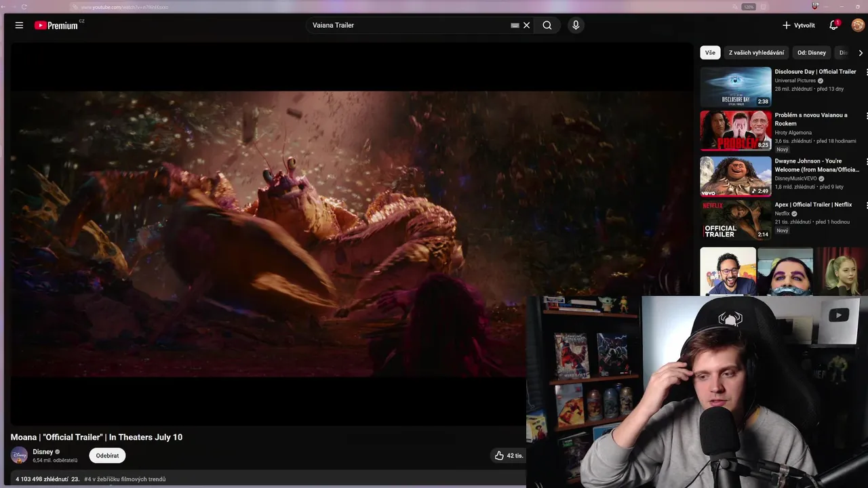Open Disclosure Day trailer thumbnail
The height and width of the screenshot is (488, 868).
736,87
